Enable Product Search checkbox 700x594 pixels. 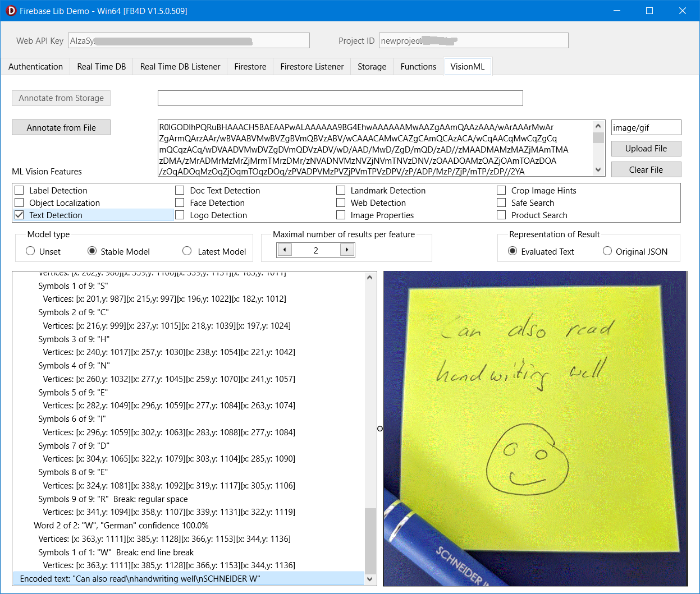(x=501, y=215)
